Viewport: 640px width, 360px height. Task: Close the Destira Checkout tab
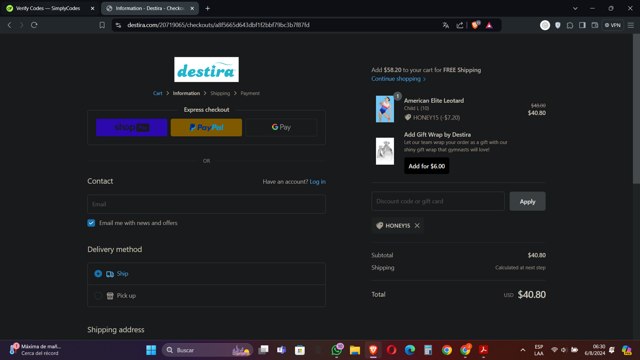(192, 8)
